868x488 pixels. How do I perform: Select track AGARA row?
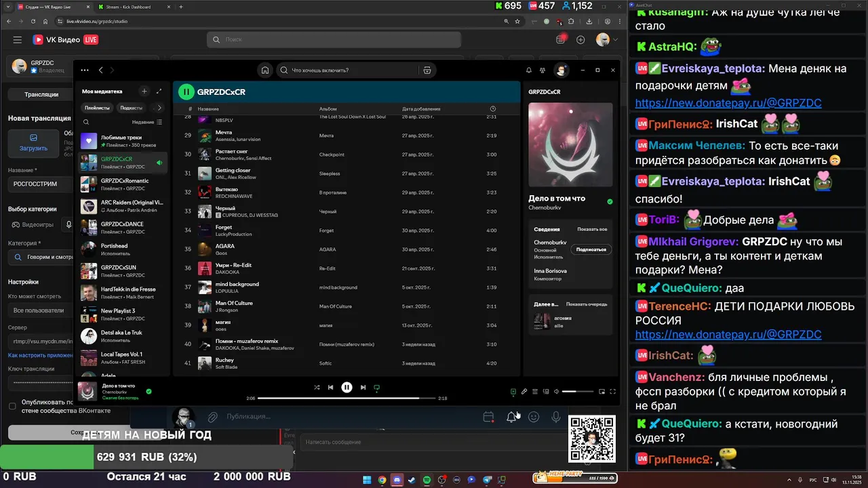pos(347,249)
